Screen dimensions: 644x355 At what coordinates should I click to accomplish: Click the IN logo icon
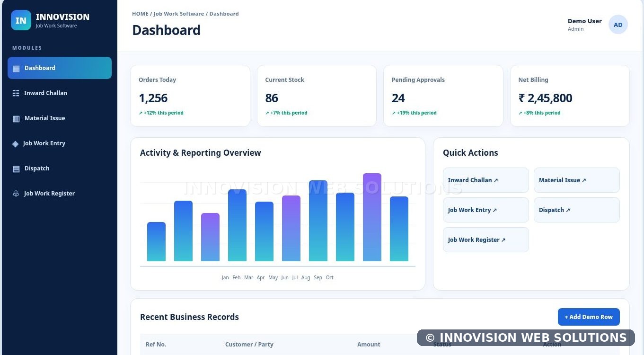tap(21, 20)
